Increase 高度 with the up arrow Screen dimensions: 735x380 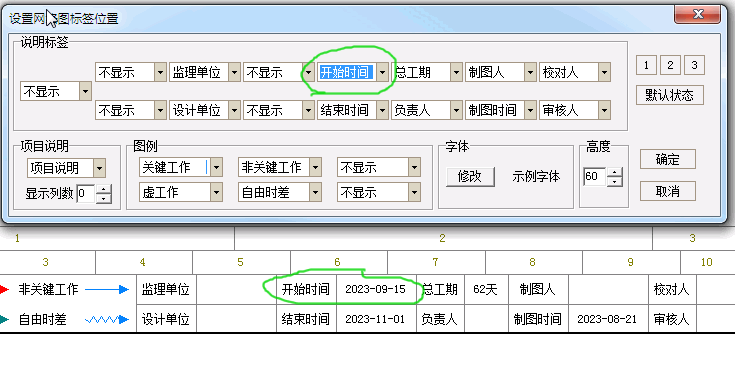615,172
